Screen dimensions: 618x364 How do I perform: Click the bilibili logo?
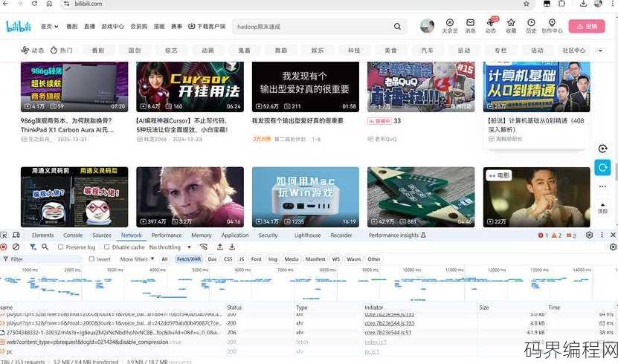coord(19,26)
